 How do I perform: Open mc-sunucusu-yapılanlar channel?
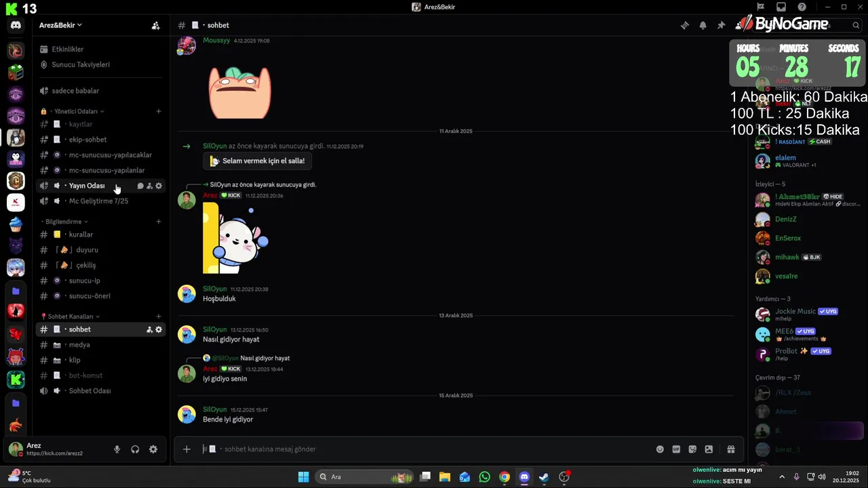(x=101, y=170)
